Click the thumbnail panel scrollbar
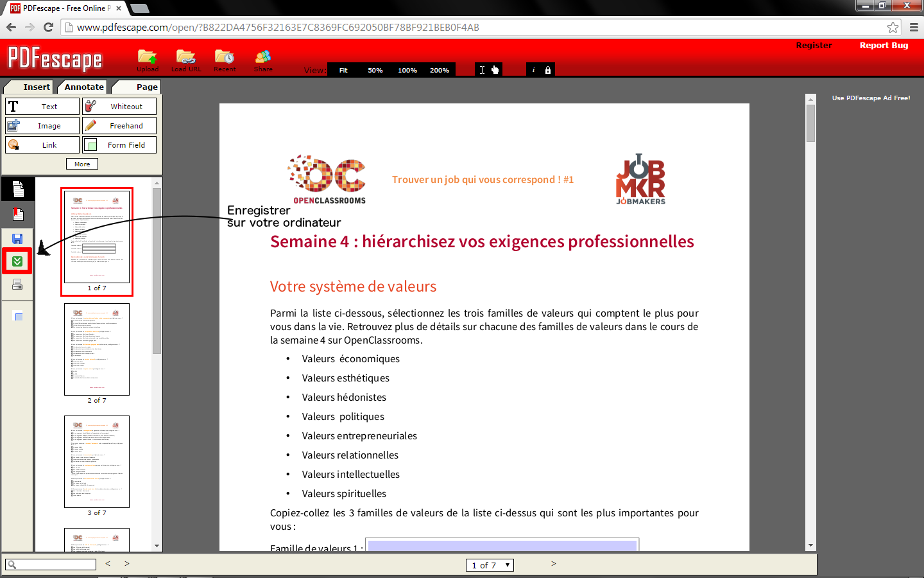The image size is (924, 578). point(157,270)
